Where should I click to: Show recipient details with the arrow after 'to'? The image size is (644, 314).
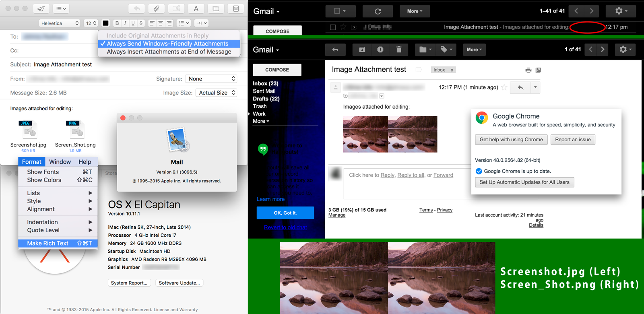(x=382, y=96)
